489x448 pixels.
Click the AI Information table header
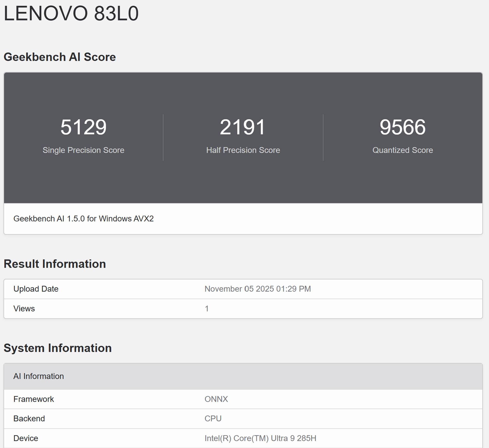pyautogui.click(x=39, y=376)
